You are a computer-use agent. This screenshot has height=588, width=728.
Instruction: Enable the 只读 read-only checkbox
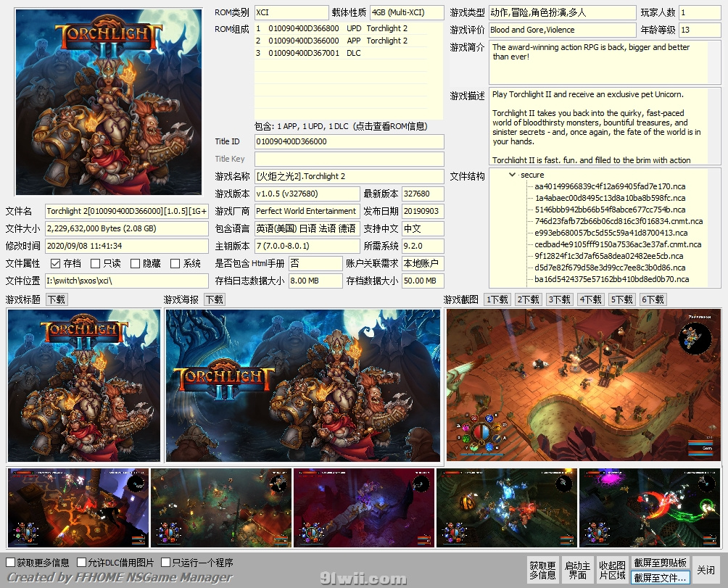pos(95,264)
